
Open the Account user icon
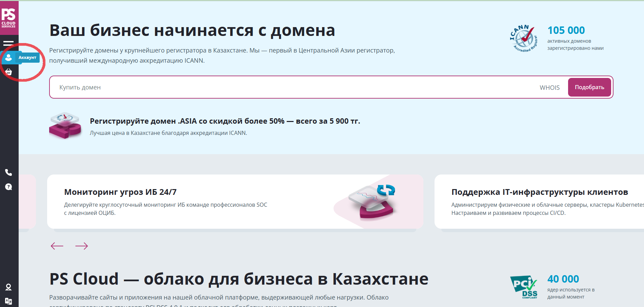click(x=8, y=58)
